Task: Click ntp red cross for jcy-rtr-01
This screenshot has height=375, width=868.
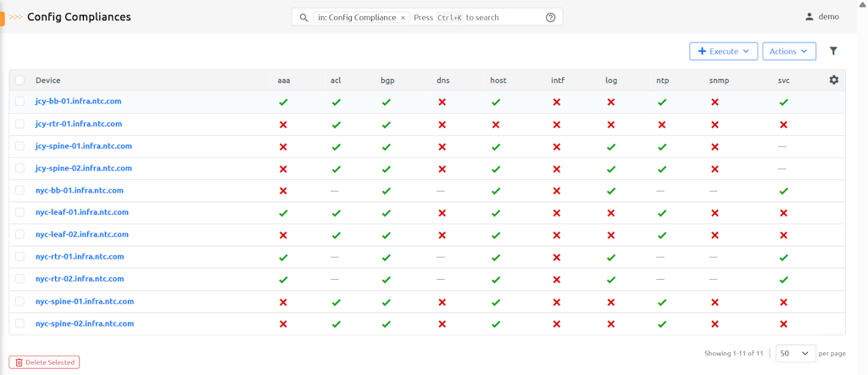Action: click(x=661, y=125)
